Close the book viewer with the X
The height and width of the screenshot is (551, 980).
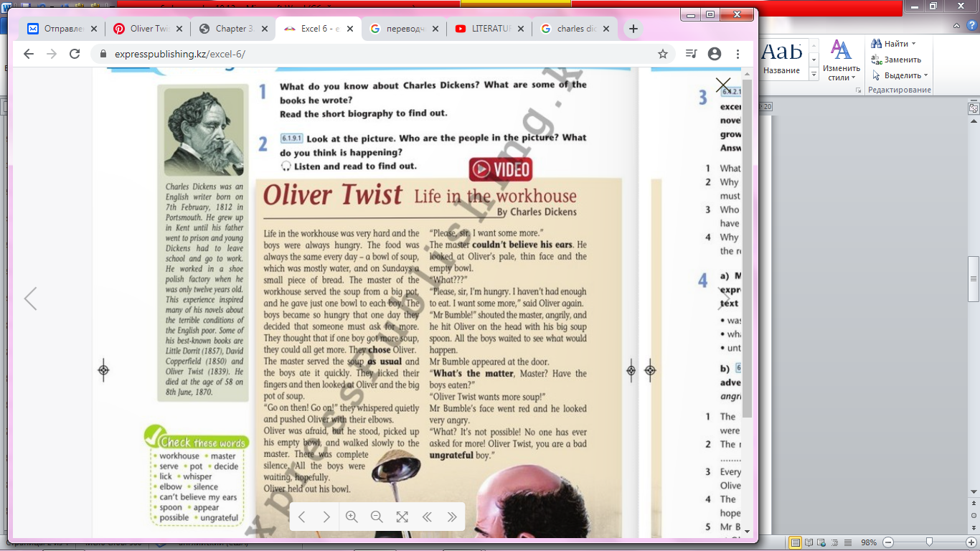(x=723, y=86)
